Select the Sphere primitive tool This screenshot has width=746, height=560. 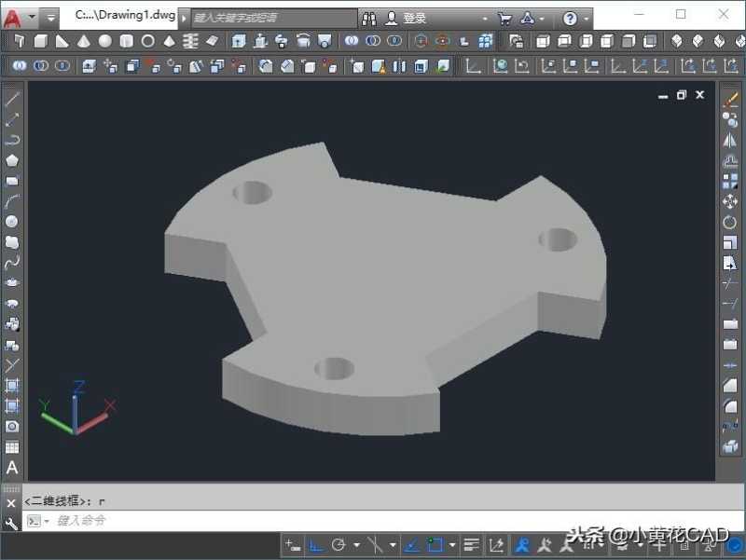click(104, 41)
